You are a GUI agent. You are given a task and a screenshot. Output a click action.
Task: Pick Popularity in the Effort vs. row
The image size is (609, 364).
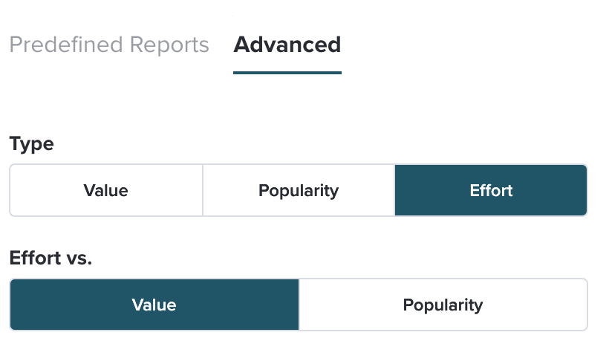point(443,305)
